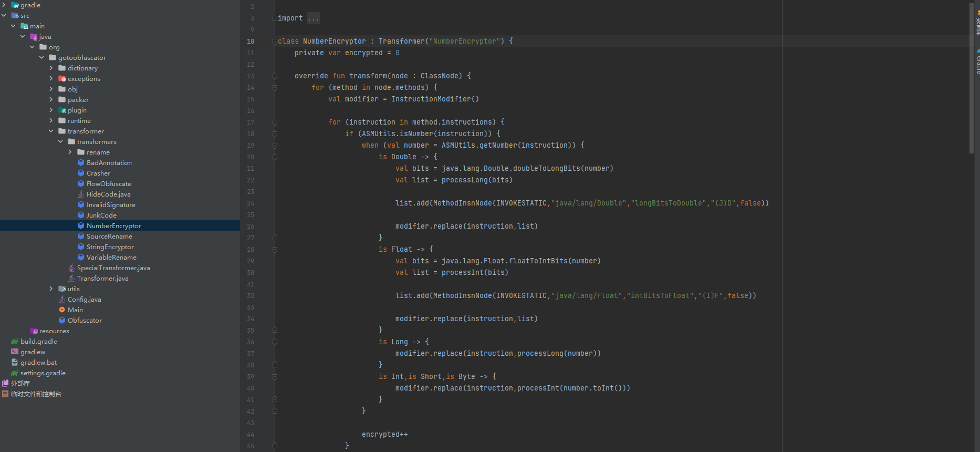Click the 临时文件和控制台 scratches icon
Screen dimensions: 980x452
click(5, 394)
